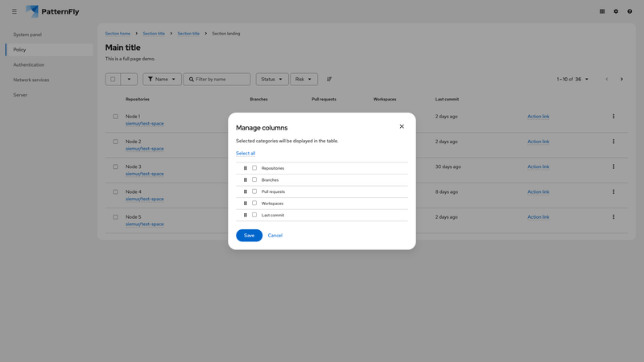Viewport: 644px width, 362px height.
Task: Grab drag handle for Branches row
Action: click(246, 179)
